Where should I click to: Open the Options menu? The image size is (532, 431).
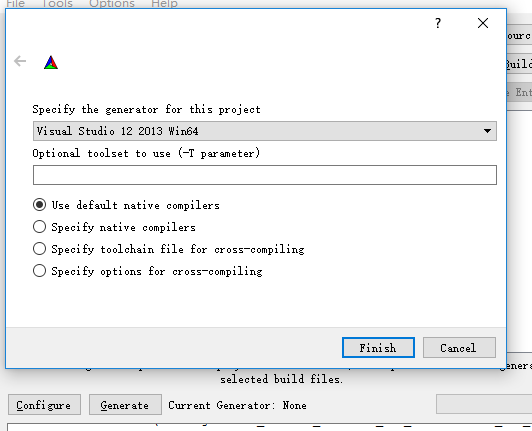coord(112,4)
